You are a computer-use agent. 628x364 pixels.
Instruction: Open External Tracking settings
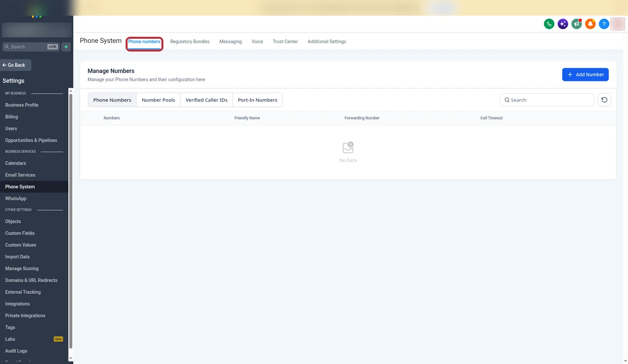tap(23, 292)
